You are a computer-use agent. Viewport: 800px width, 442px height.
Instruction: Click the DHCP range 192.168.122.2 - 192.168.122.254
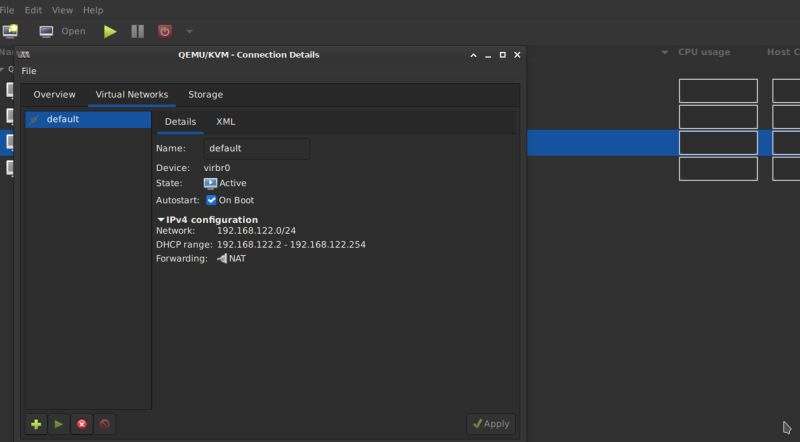[291, 244]
